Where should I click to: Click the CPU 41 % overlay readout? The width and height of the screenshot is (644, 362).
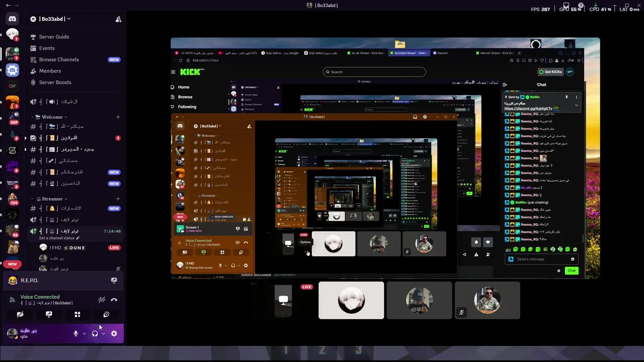coord(600,10)
